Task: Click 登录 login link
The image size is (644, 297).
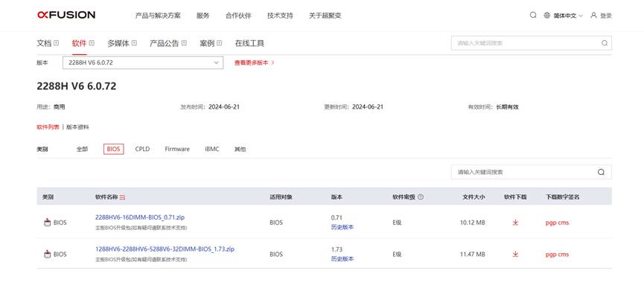Action: tap(606, 16)
